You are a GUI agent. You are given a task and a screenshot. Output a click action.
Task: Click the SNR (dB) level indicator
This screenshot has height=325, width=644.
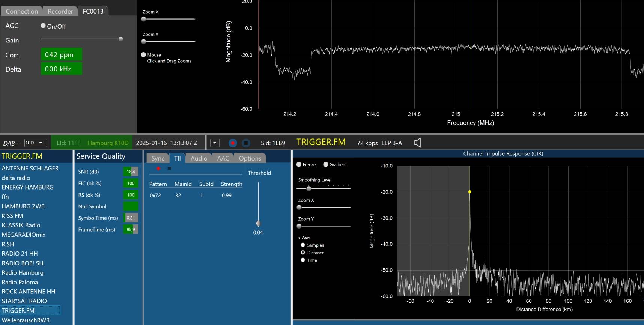pos(131,172)
